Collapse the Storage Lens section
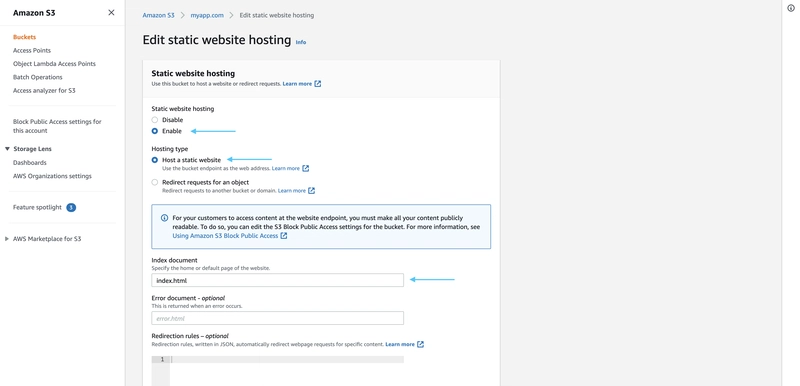 pos(7,149)
